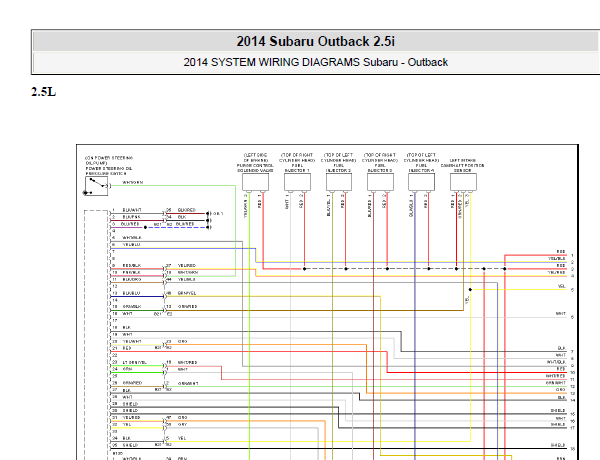Click the 'LT GRN/YEL' label at pin 23
The width and height of the screenshot is (600, 460).
pos(134,362)
